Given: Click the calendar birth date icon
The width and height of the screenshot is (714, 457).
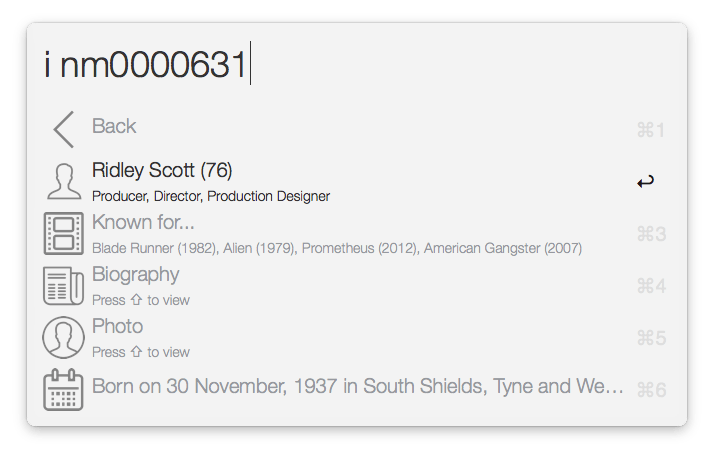Looking at the screenshot, I should point(63,389).
